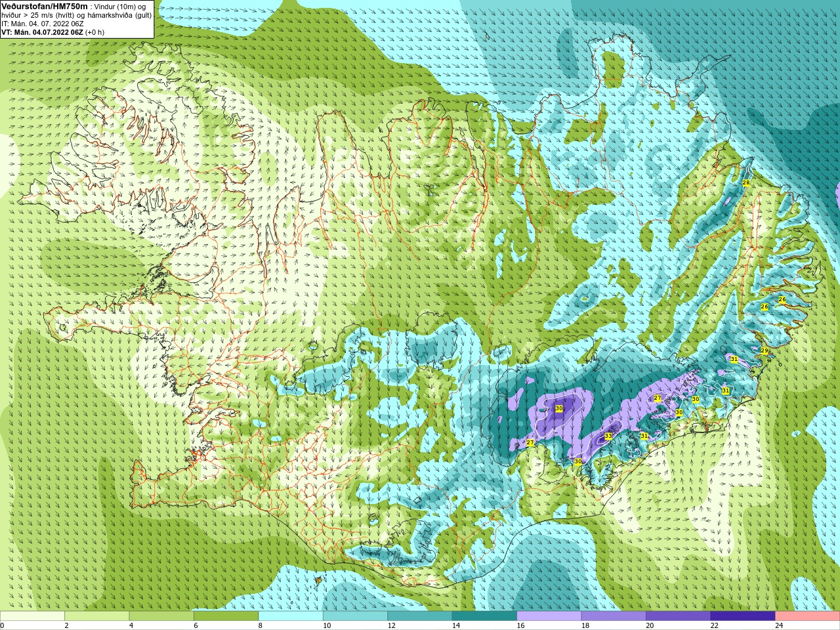Click the yellow gust label "29"
The height and width of the screenshot is (630, 840).
coord(765,351)
